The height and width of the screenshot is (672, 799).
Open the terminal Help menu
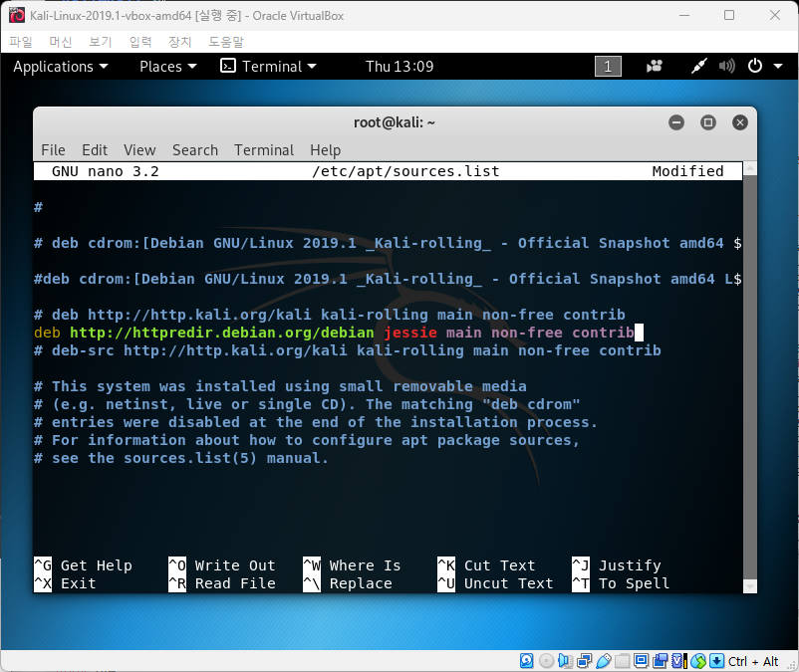(x=326, y=150)
